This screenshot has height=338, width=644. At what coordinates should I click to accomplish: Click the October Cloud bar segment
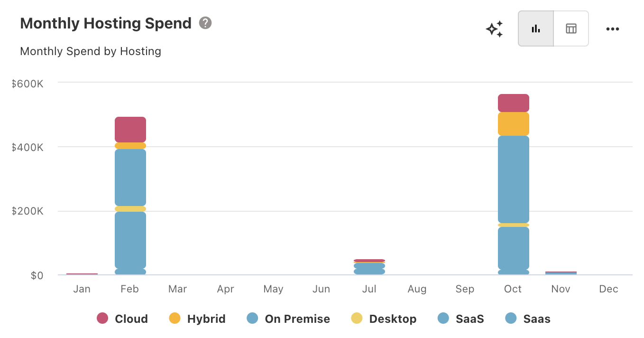coord(514,103)
